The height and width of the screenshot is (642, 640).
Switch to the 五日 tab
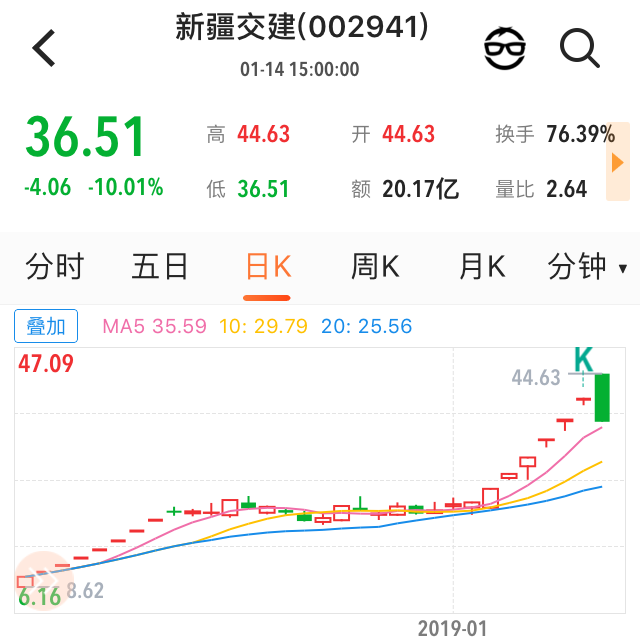pos(160,267)
